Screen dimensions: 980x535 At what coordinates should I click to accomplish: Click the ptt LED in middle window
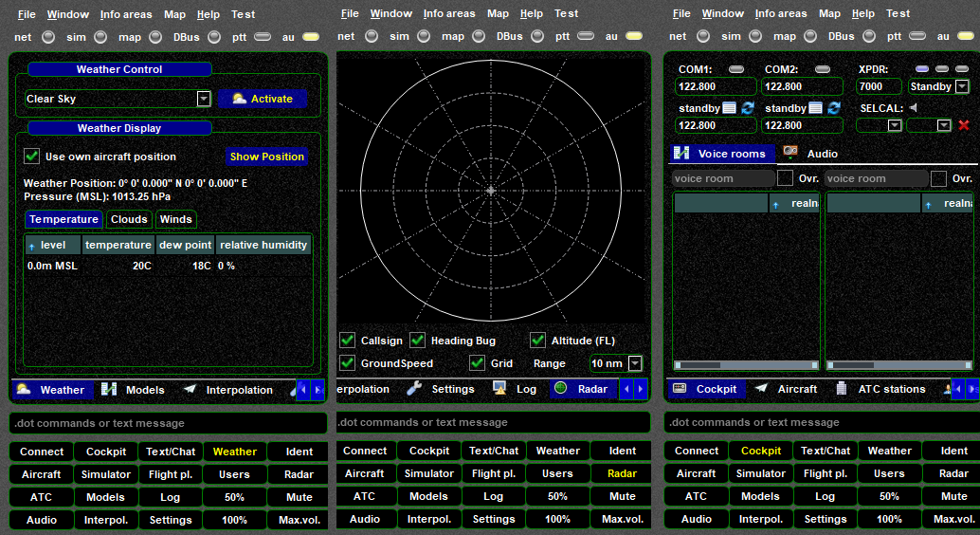pos(586,36)
